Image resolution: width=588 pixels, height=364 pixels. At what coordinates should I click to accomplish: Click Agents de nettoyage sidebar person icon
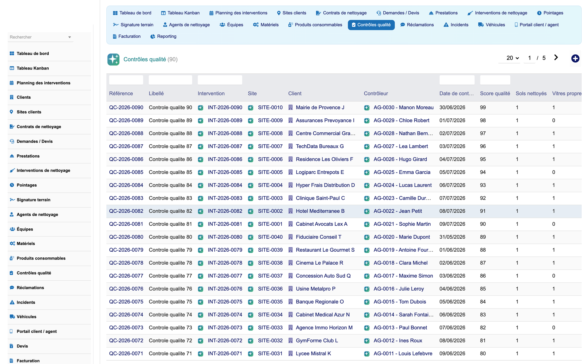tap(12, 214)
